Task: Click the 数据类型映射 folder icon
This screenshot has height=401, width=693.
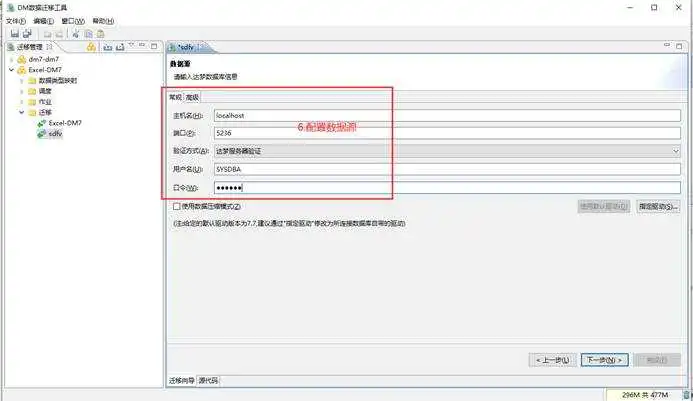Action: point(32,80)
